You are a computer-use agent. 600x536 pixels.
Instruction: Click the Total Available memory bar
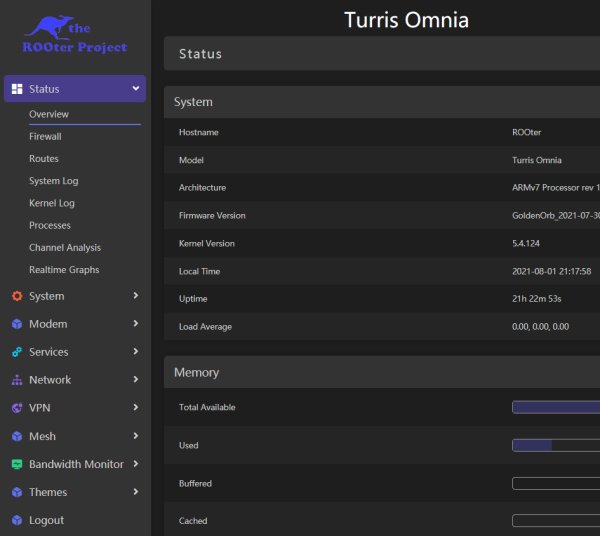(556, 407)
